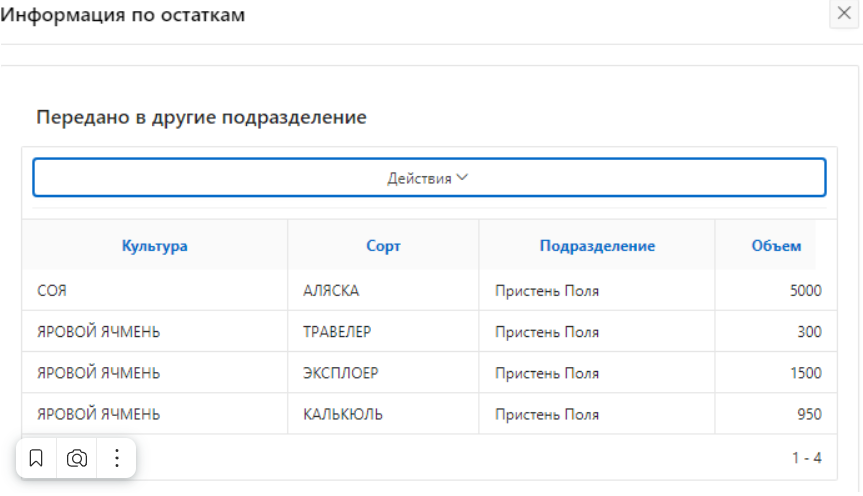Screen dimensions: 863x496
Task: Select the volume value 1500
Action: click(x=804, y=373)
